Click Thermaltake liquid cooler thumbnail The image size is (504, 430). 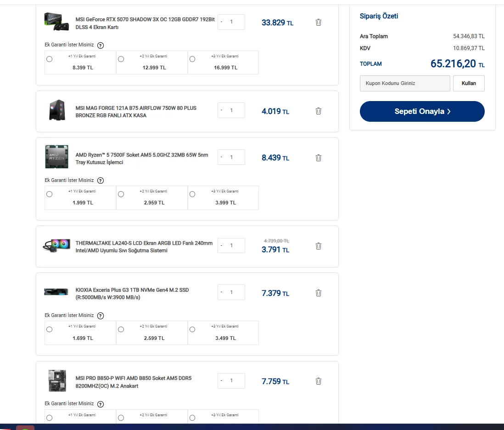tap(56, 245)
